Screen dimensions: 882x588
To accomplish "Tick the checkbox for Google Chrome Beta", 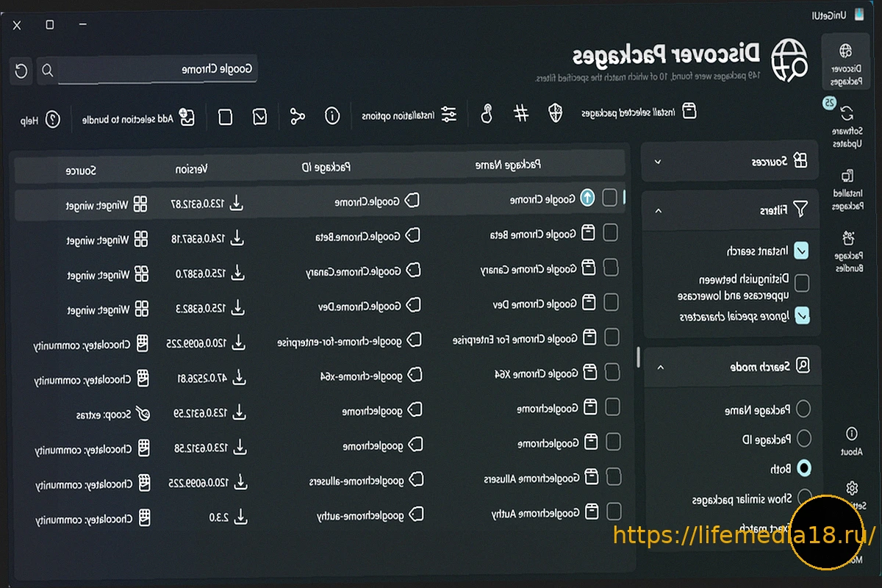I will [610, 233].
